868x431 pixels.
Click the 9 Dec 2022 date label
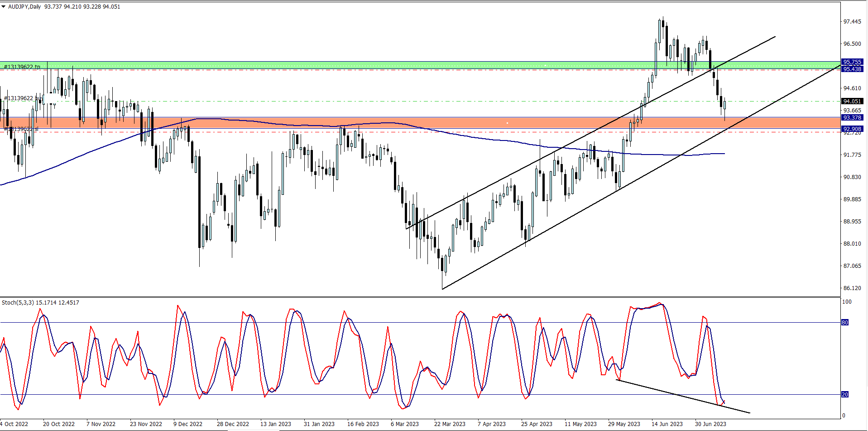[x=188, y=424]
